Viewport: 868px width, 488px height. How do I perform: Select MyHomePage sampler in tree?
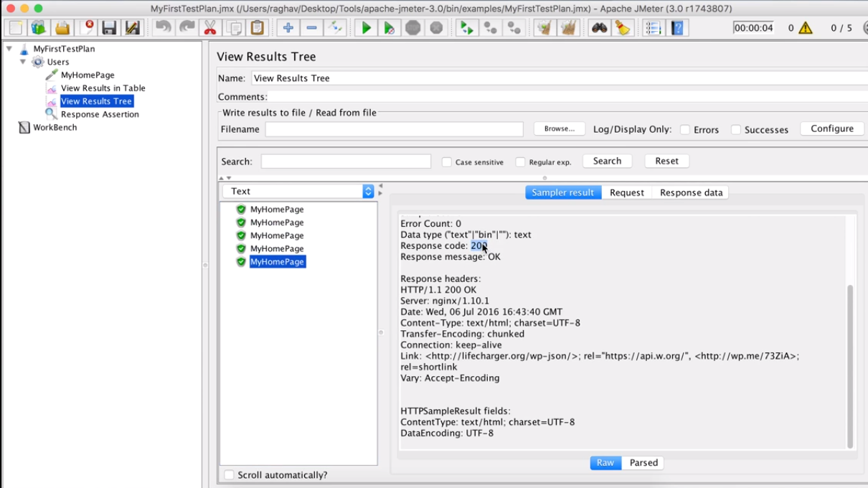88,75
